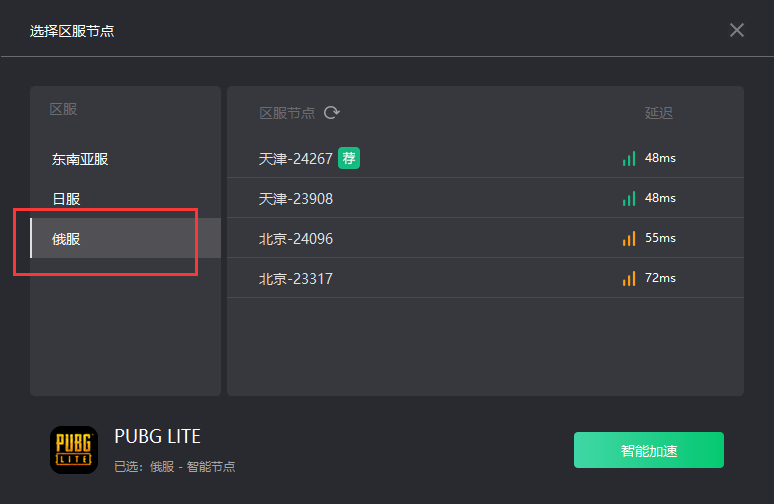Viewport: 774px width, 504px height.
Task: Choose node 北京-24096
Action: coord(485,238)
